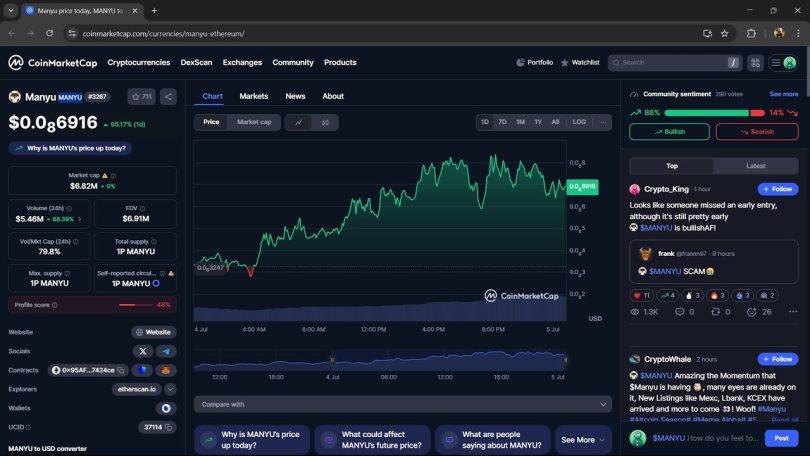Open the Community menu

[x=293, y=62]
